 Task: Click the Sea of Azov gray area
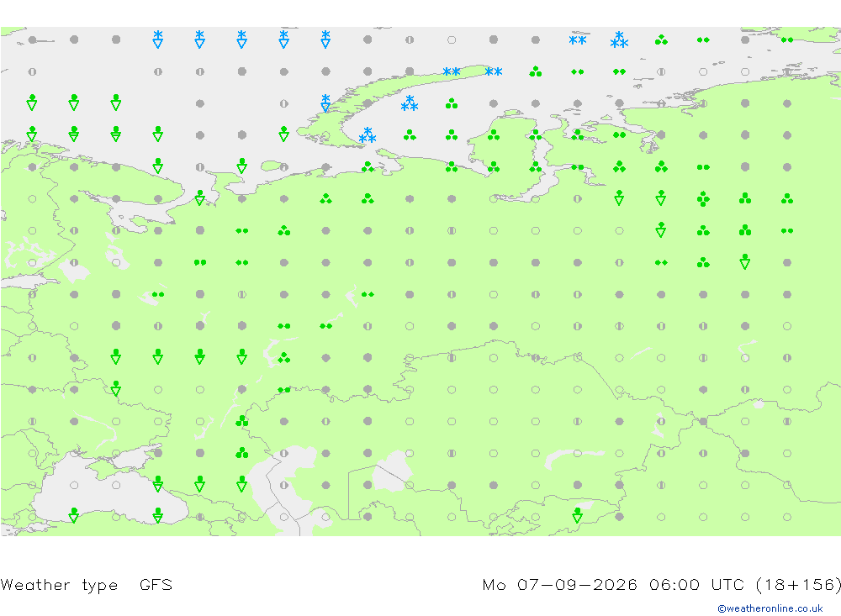pyautogui.click(x=131, y=457)
